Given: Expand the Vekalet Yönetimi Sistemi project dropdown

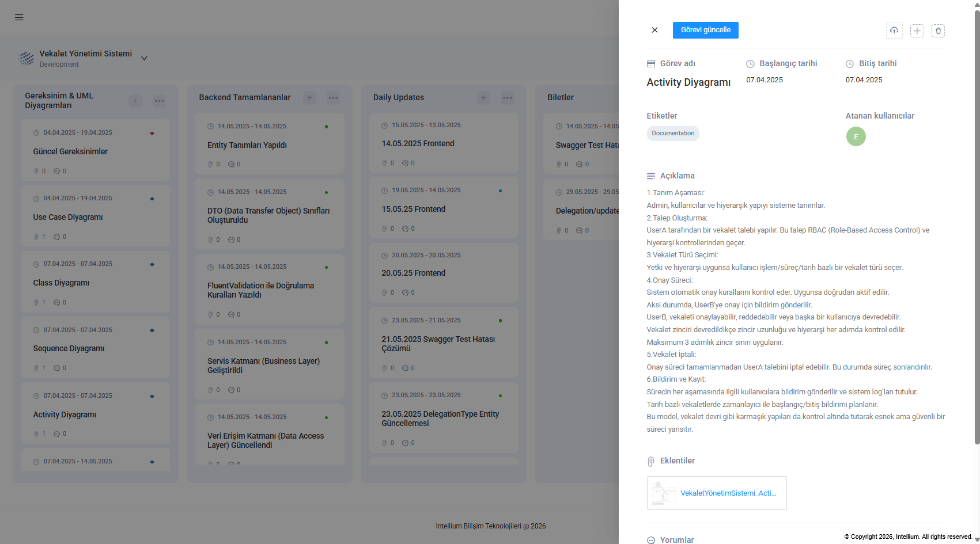Looking at the screenshot, I should 144,58.
